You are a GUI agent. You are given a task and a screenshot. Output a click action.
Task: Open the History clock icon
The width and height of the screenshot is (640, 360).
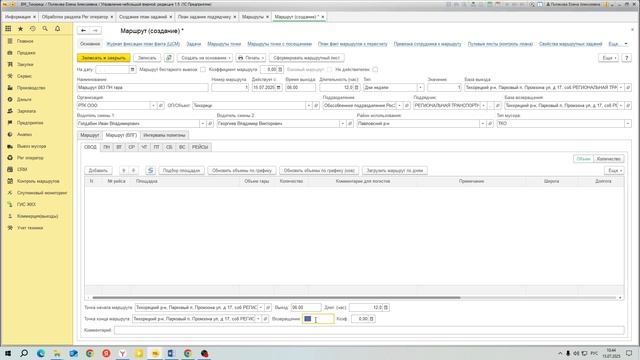[33, 29]
